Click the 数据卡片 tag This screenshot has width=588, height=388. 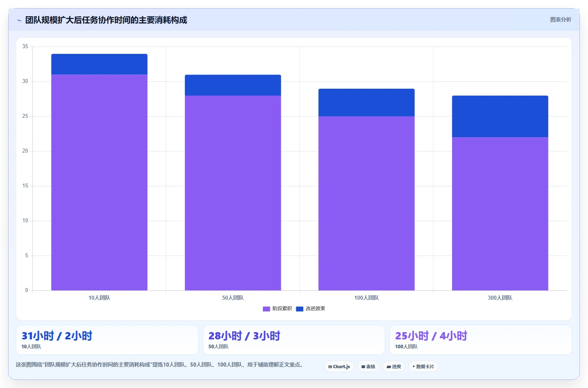423,367
